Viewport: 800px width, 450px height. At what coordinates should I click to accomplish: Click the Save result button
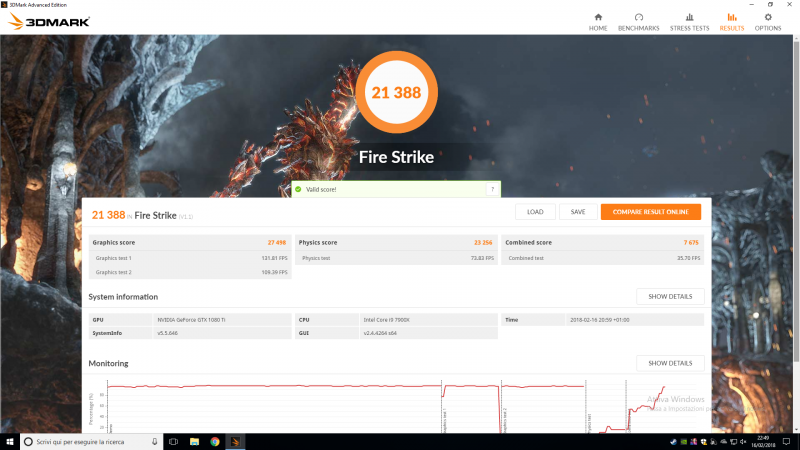[578, 212]
